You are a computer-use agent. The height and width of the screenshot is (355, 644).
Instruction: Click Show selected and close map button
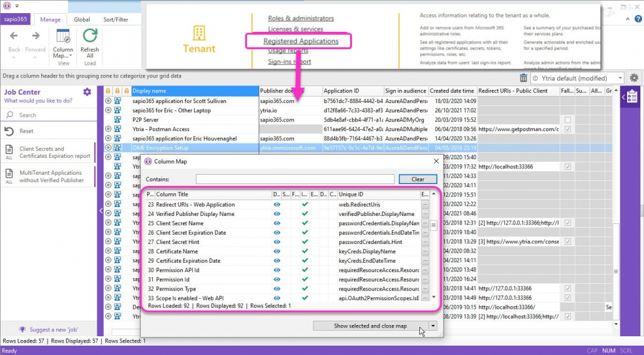tap(371, 326)
